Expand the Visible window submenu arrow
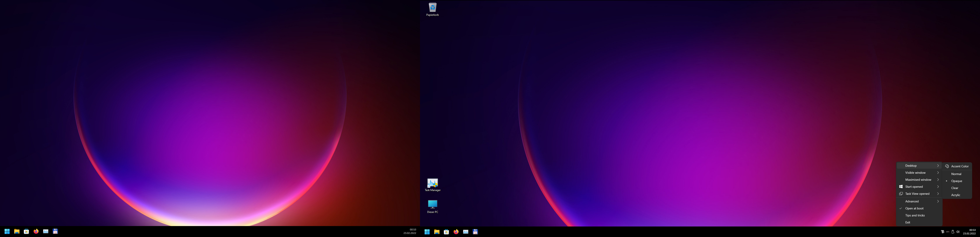980x237 pixels. 938,173
